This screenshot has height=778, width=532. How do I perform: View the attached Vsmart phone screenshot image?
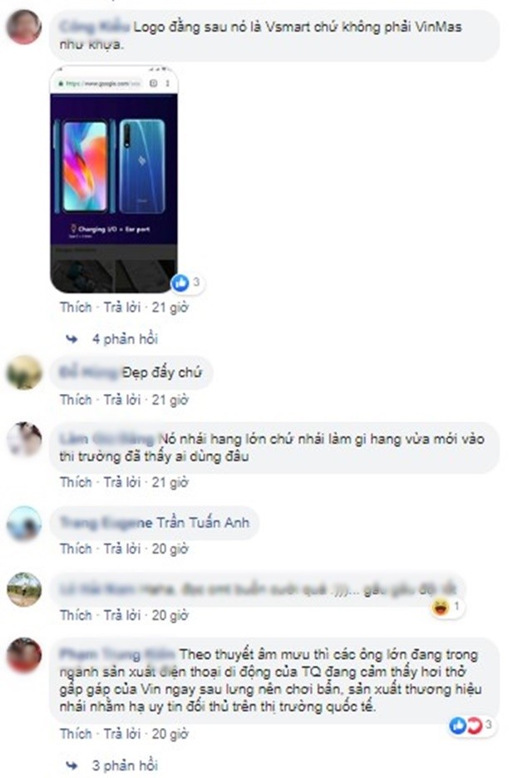coord(114,179)
